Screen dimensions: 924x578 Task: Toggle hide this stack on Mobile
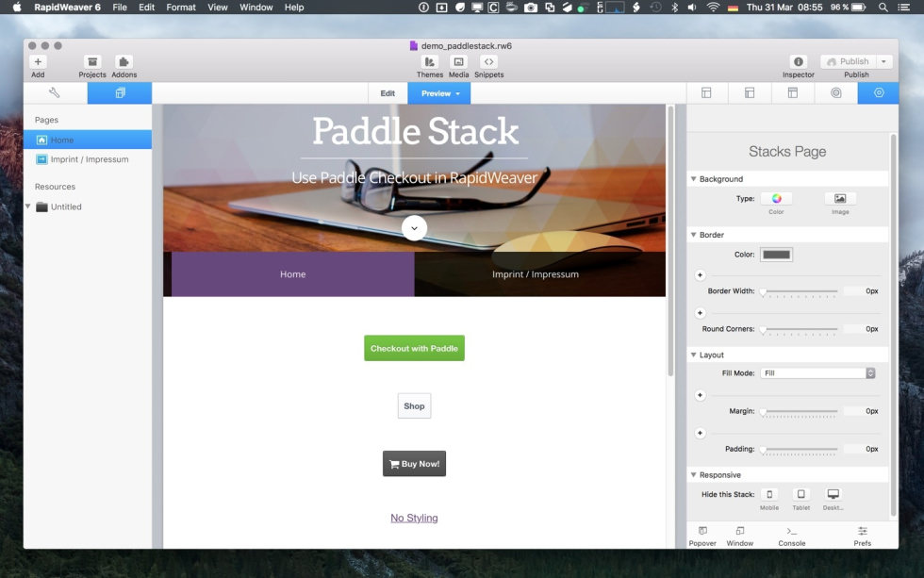769,494
